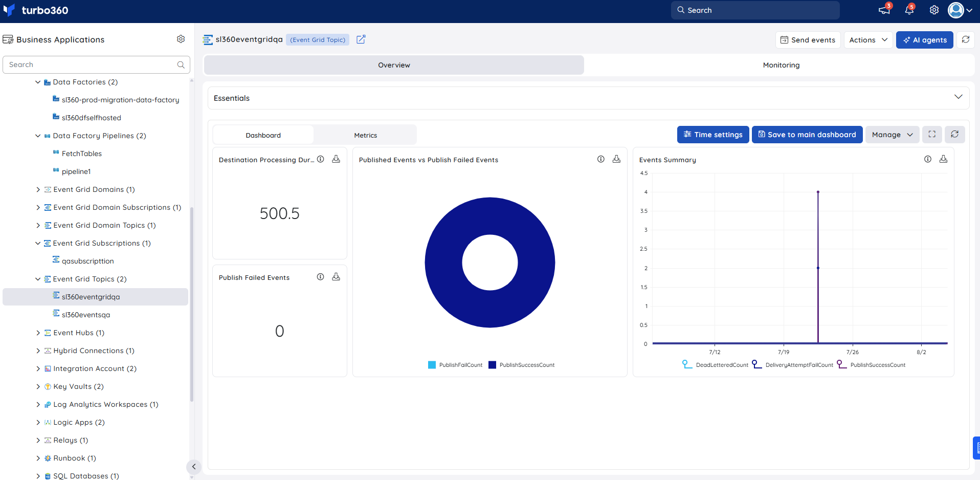Screen dimensions: 980x480
Task: Toggle DeadLetteredCount series in legend
Action: tap(715, 365)
